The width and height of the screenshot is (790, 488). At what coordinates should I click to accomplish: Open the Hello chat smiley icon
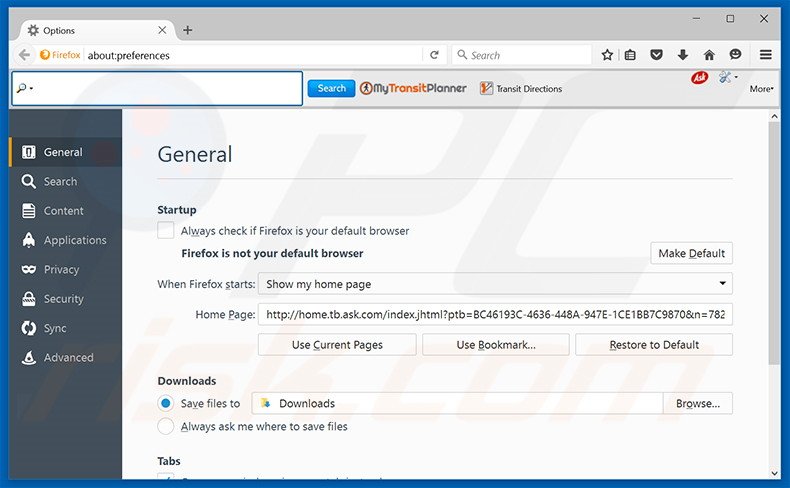tap(736, 54)
